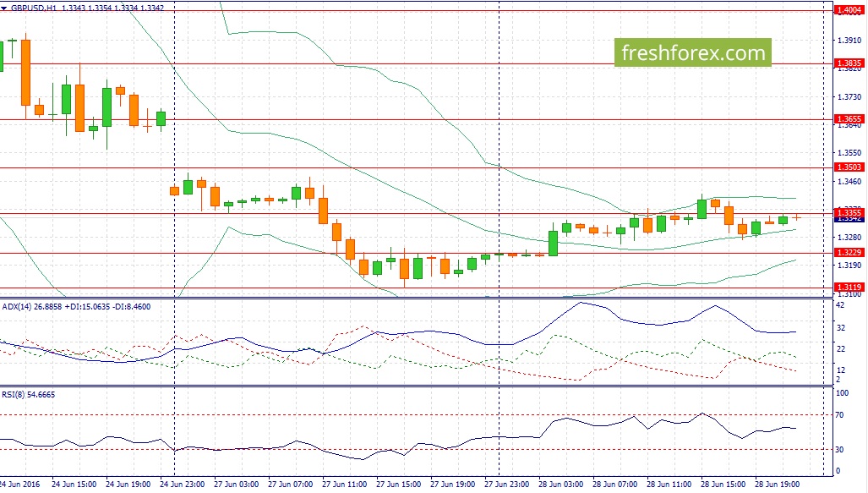868x493 pixels.
Task: Click the arrow icon beside GBPUSD,H1
Action: click(x=5, y=7)
